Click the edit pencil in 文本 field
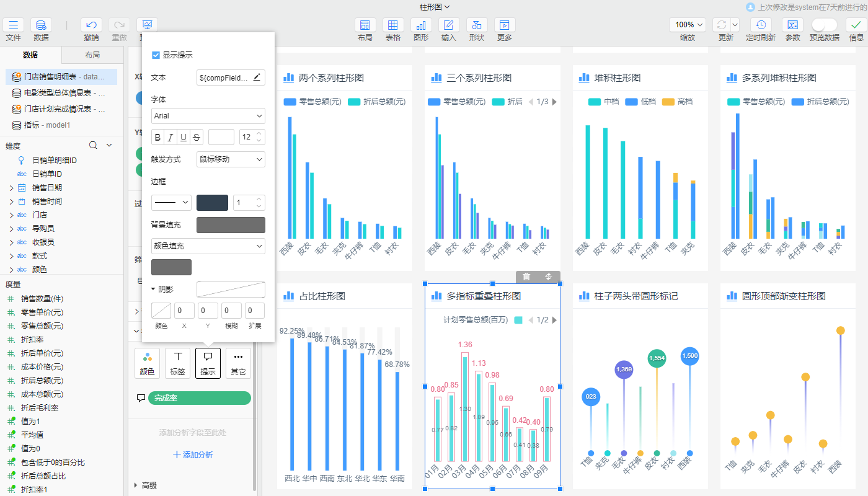 pos(257,77)
